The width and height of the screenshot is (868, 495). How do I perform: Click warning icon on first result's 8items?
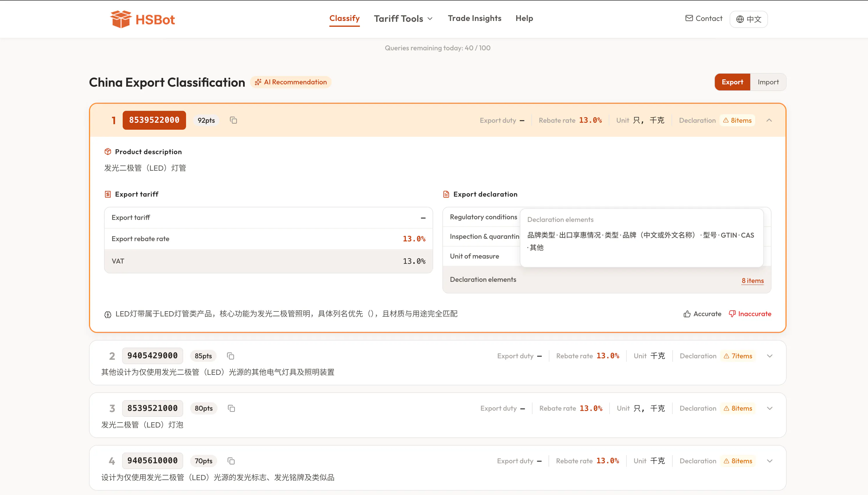[x=726, y=120]
